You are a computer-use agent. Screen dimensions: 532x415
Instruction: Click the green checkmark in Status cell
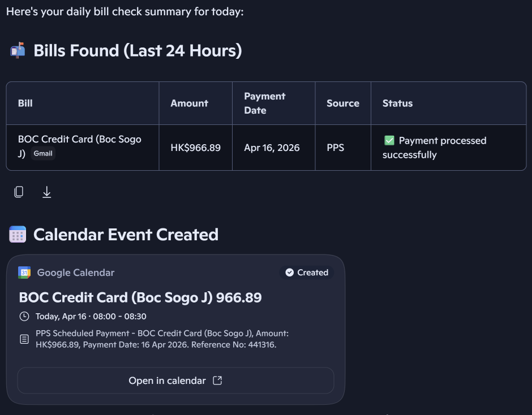(x=389, y=141)
